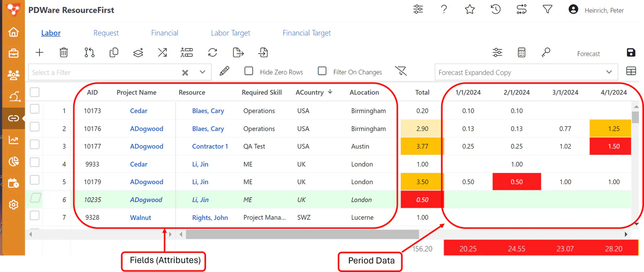Expand the Select a Filter dropdown arrow
Screen dimensions: 644x272
(202, 72)
